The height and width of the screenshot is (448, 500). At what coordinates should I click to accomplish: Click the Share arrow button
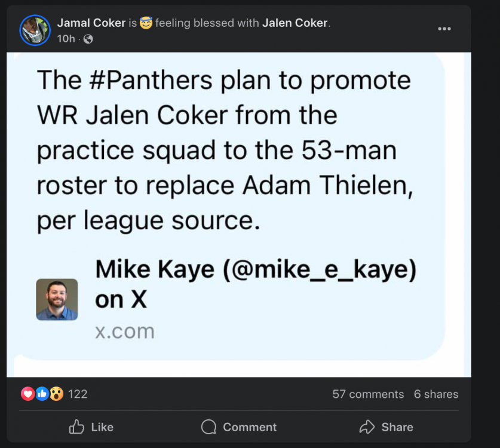point(386,426)
